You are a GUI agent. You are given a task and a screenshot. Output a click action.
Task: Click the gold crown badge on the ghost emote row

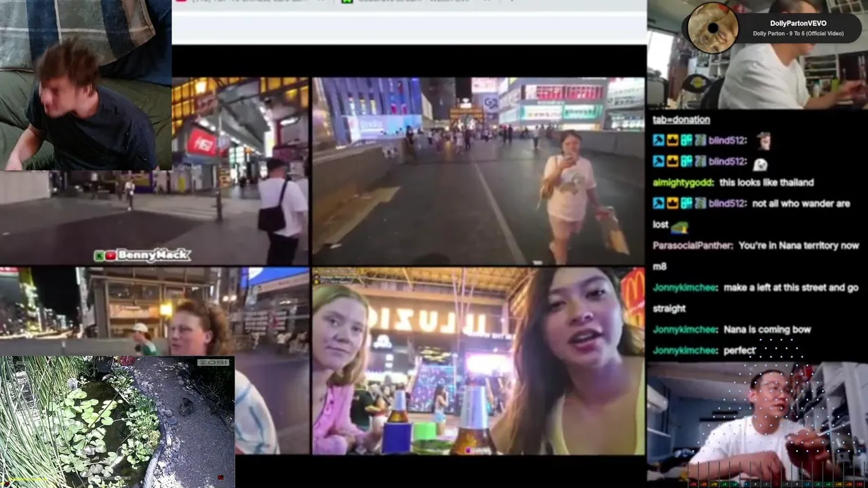[672, 161]
